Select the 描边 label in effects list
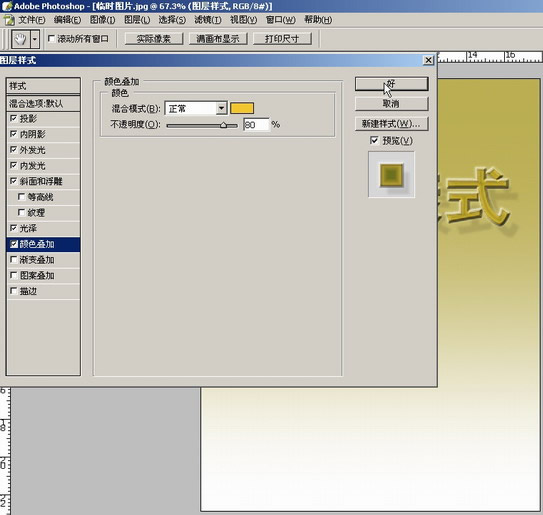Screen dimensions: 543x515 [x=28, y=291]
